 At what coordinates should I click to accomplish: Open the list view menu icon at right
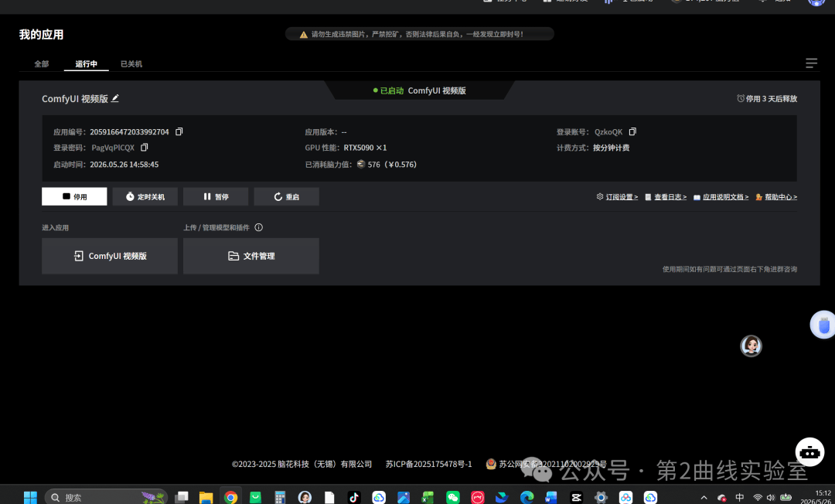tap(811, 63)
